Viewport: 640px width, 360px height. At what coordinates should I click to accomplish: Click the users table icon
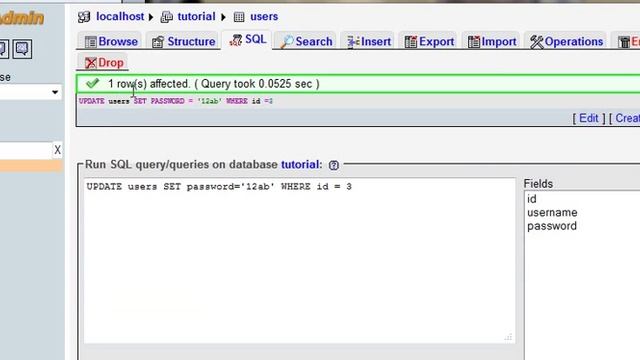click(239, 17)
